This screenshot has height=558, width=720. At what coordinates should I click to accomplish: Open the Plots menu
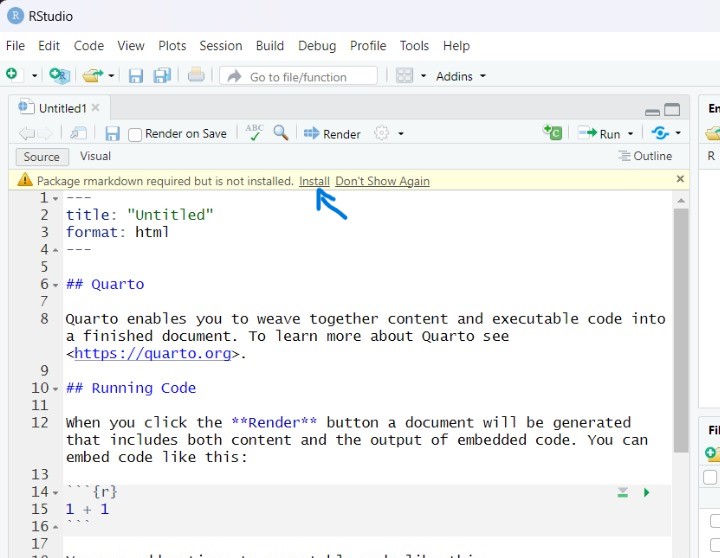coord(172,46)
